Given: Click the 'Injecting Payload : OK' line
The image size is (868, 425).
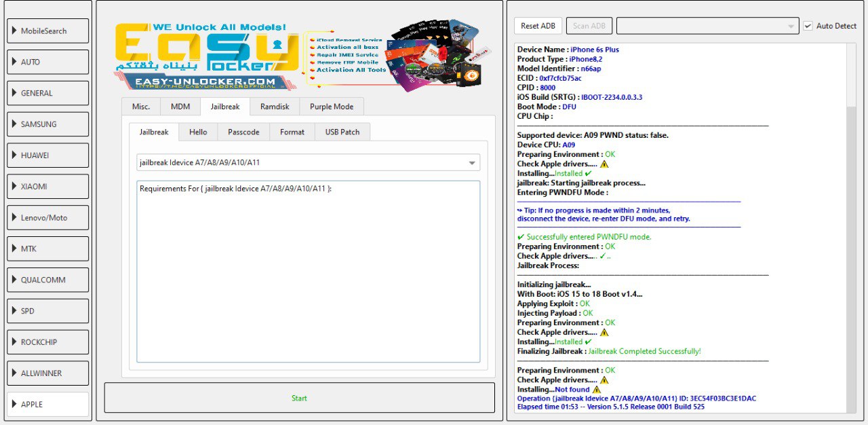Looking at the screenshot, I should [555, 313].
